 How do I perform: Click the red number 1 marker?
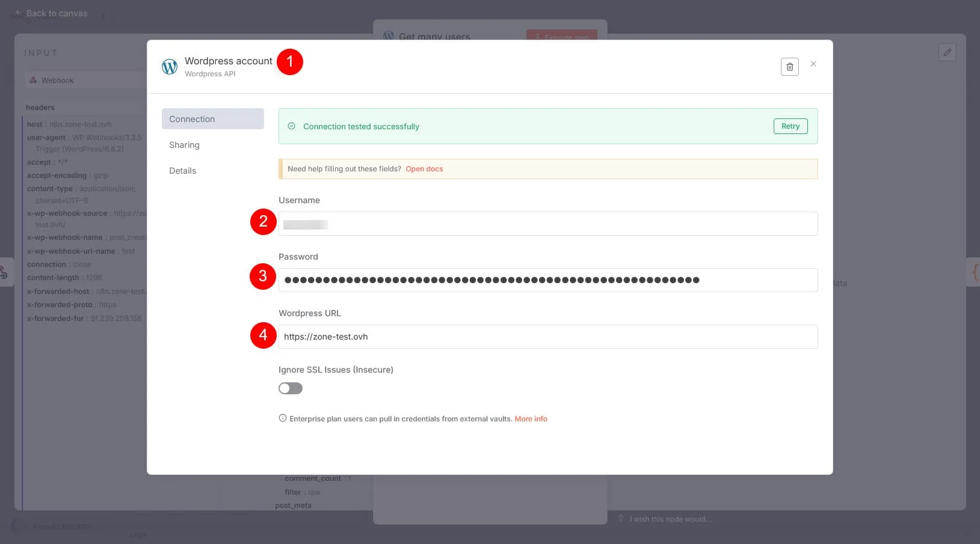click(290, 62)
